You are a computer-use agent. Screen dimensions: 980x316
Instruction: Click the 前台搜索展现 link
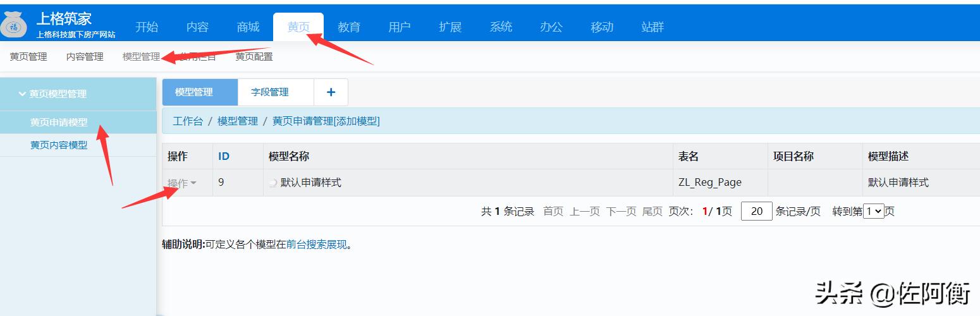pos(317,245)
